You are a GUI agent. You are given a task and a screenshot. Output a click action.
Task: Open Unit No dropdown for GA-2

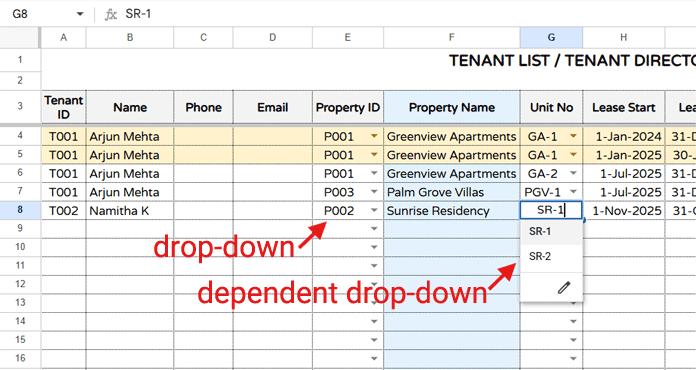point(573,174)
